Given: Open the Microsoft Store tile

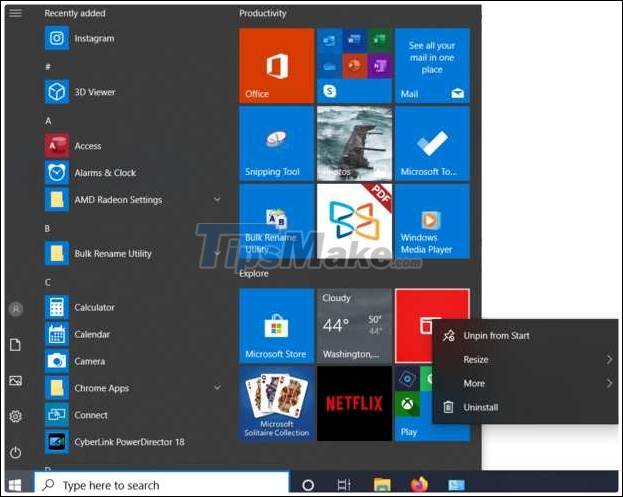Looking at the screenshot, I should pos(277,326).
